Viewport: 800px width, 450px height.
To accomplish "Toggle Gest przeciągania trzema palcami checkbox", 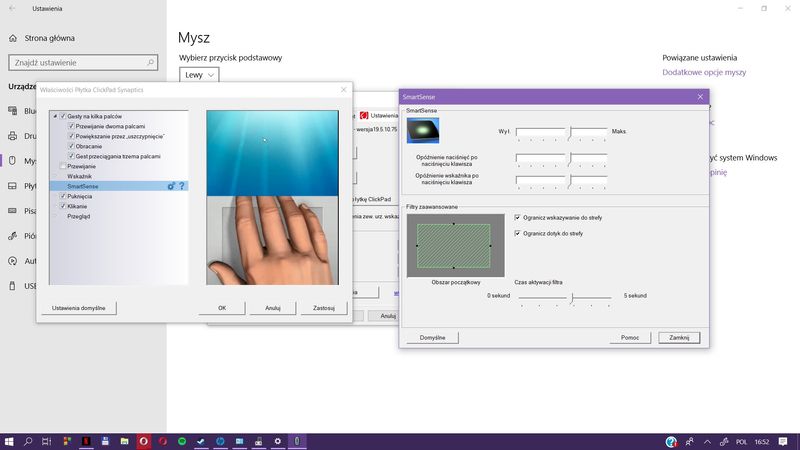I will (71, 156).
